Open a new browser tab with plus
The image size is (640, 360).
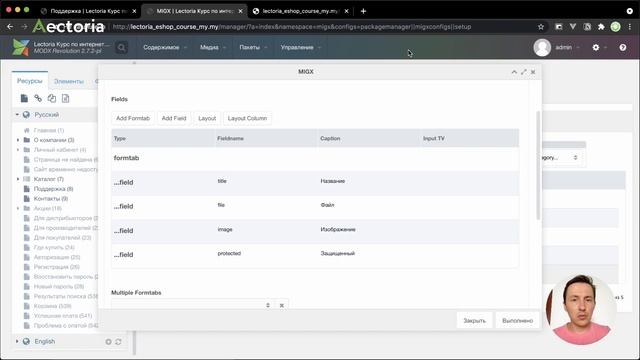363,11
